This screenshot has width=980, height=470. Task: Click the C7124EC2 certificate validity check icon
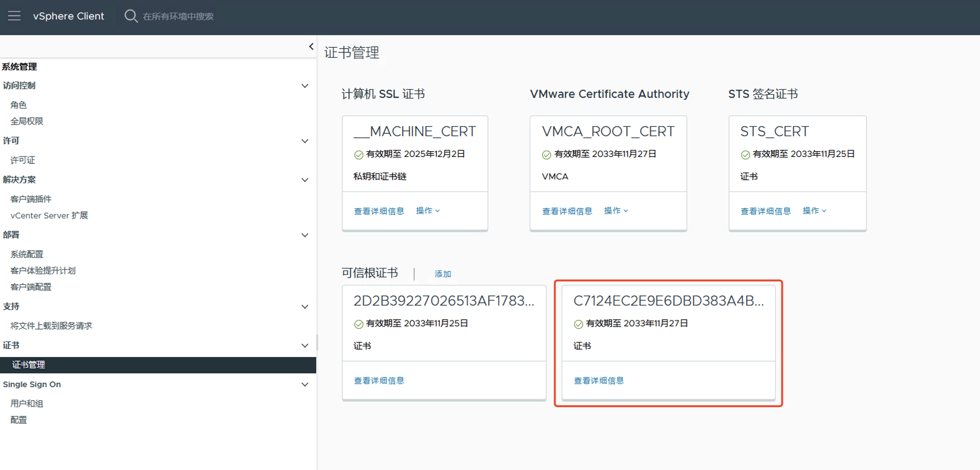578,324
